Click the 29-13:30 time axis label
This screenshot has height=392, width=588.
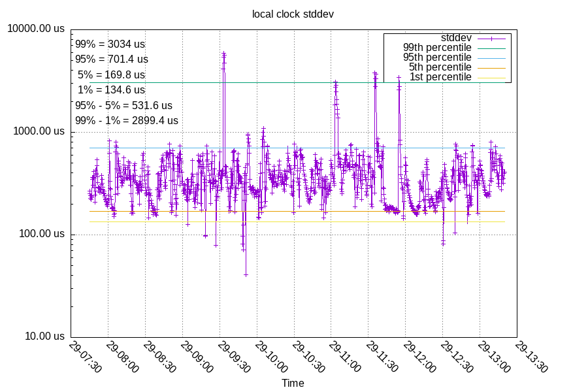coord(532,357)
